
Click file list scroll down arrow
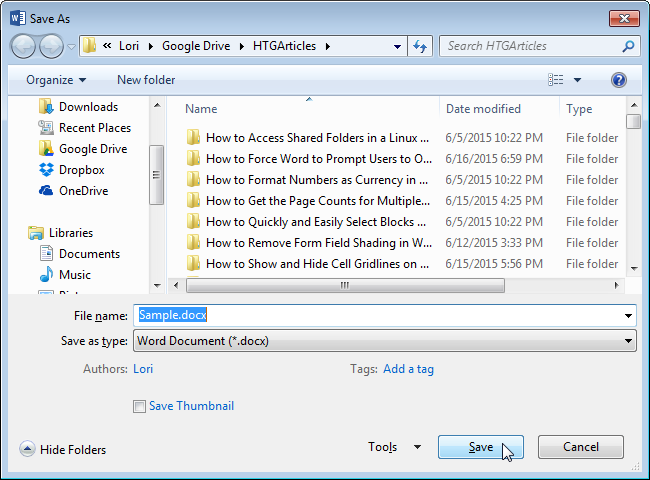pos(634,269)
